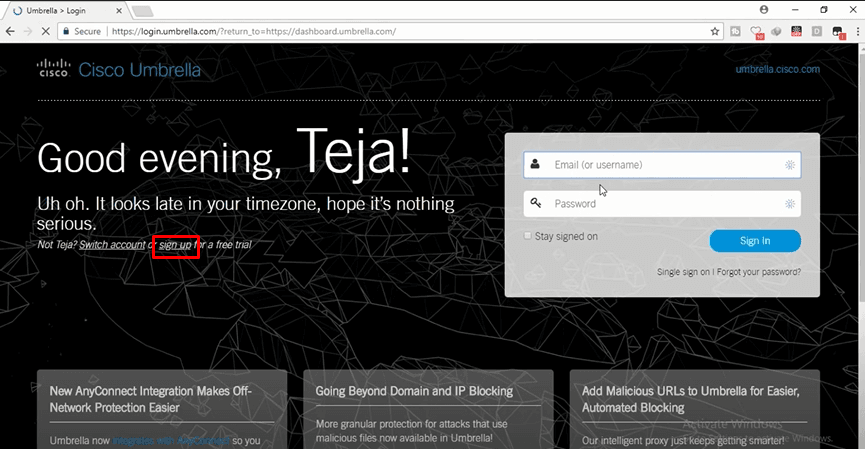Click the page's vertical scrollbar
Image resolution: width=865 pixels, height=449 pixels.
click(861, 177)
